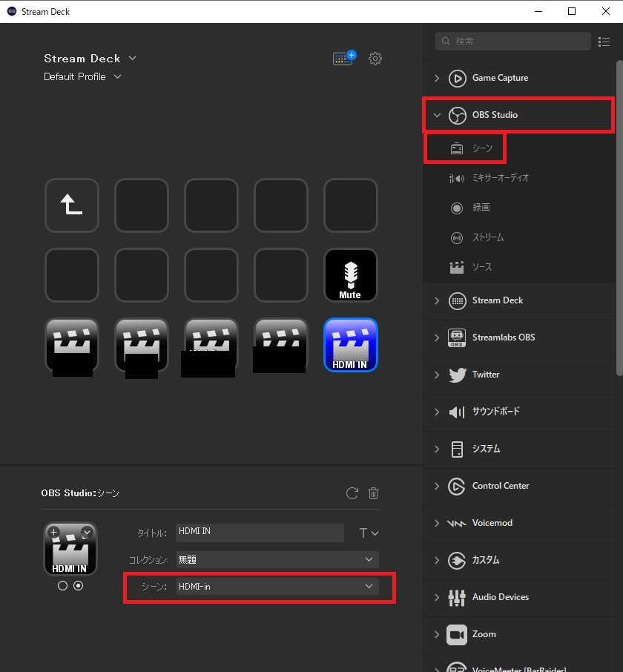This screenshot has width=623, height=672.
Task: Click the Voicemod logo icon
Action: [456, 524]
